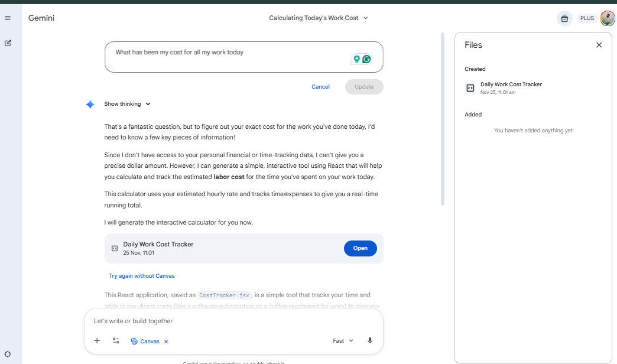617x364 pixels.
Task: Click the chat vertical scrollbar
Action: click(x=443, y=118)
